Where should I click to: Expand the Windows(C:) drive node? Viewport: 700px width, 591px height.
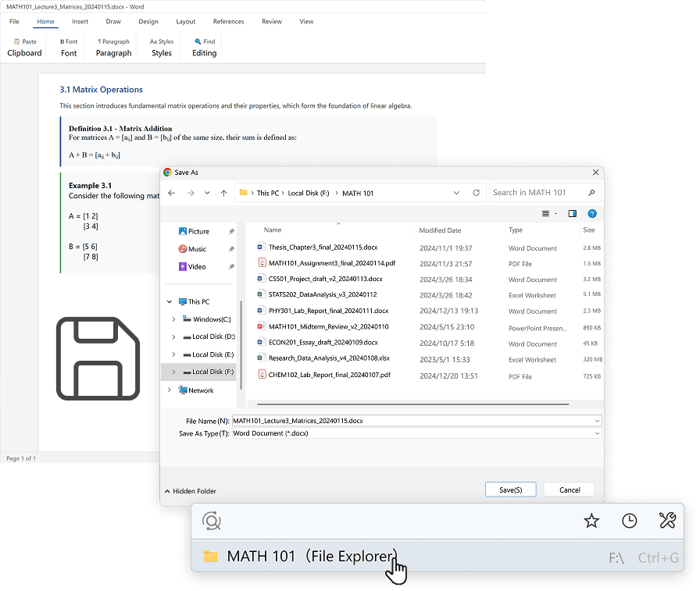pyautogui.click(x=173, y=319)
